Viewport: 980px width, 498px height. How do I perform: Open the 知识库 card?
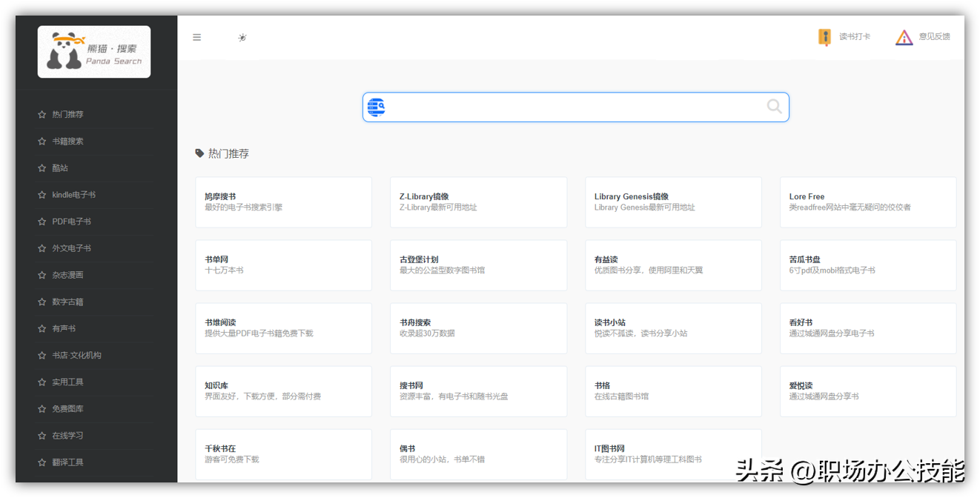(283, 391)
